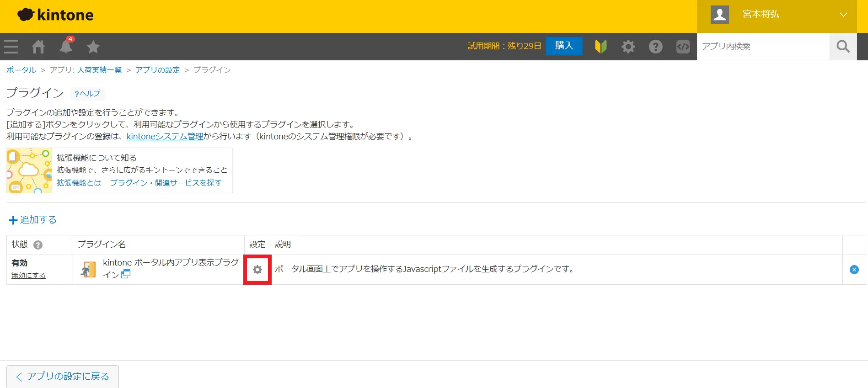Image resolution: width=868 pixels, height=388 pixels.
Task: Click the 設定 column header
Action: pos(257,244)
